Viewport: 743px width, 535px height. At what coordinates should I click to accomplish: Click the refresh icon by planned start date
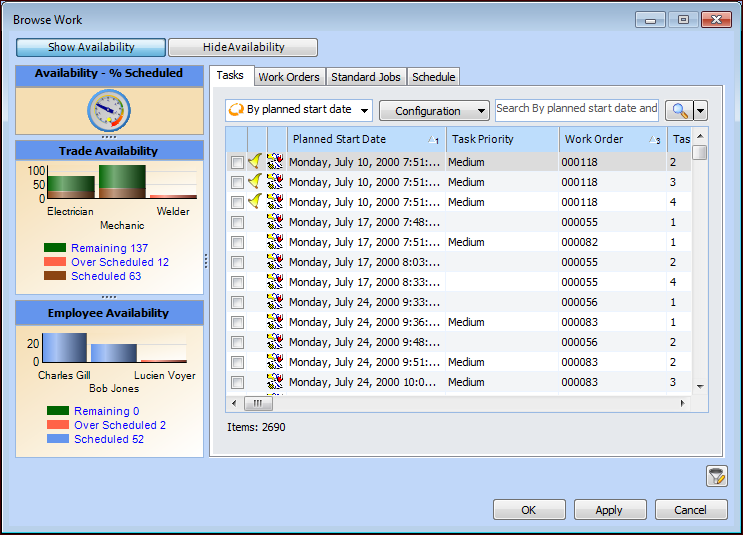point(236,110)
